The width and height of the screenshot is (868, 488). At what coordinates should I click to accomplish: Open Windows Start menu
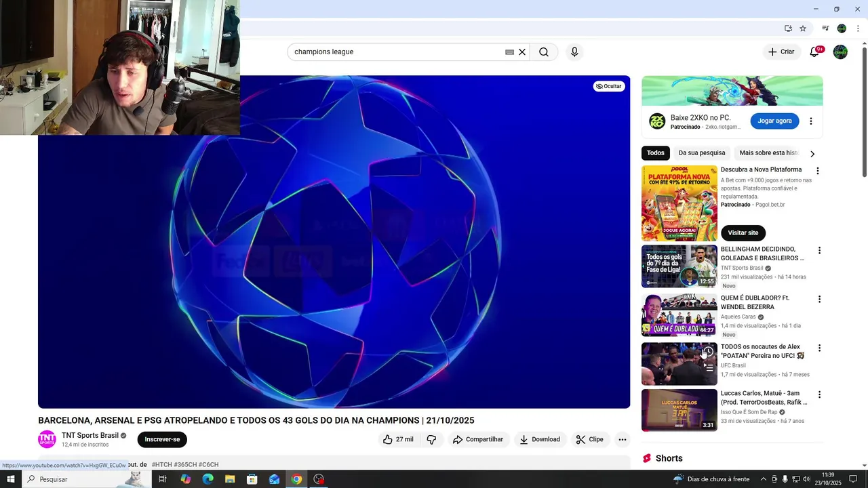tap(10, 479)
